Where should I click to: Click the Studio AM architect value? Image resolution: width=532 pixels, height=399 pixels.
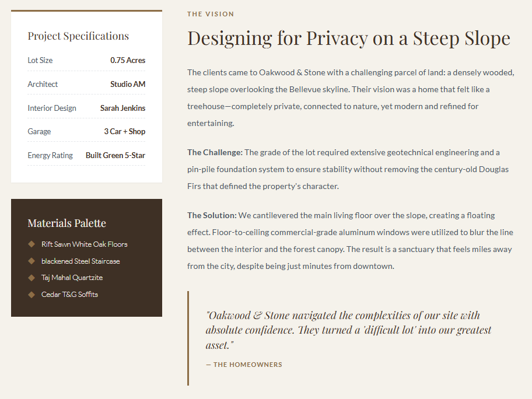(x=128, y=85)
